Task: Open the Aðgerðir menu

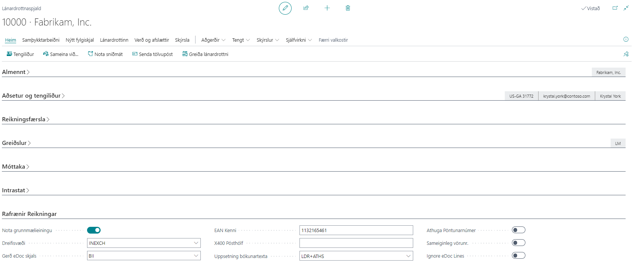Action: coord(213,40)
